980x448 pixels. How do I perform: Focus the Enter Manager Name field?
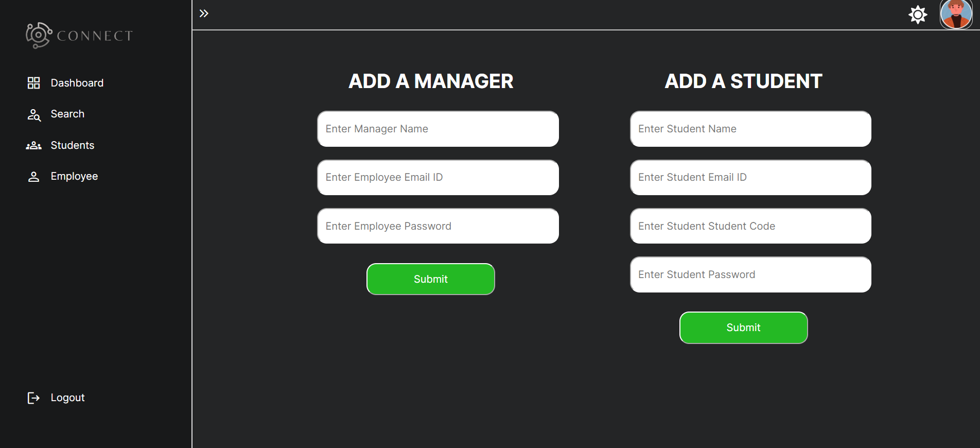coord(438,129)
